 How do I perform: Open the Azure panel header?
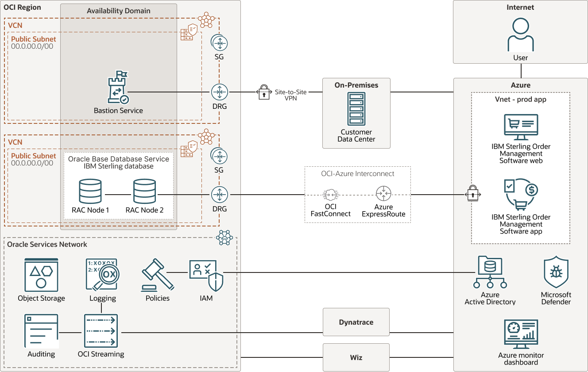pyautogui.click(x=520, y=85)
